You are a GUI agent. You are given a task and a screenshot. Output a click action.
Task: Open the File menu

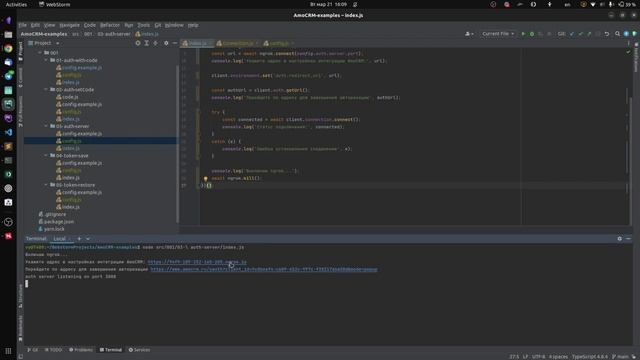22,25
